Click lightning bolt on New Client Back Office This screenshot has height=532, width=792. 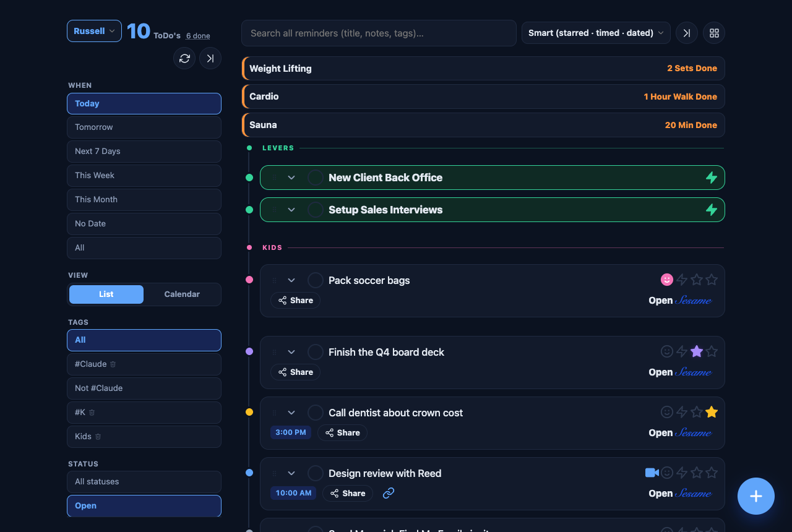pos(712,178)
